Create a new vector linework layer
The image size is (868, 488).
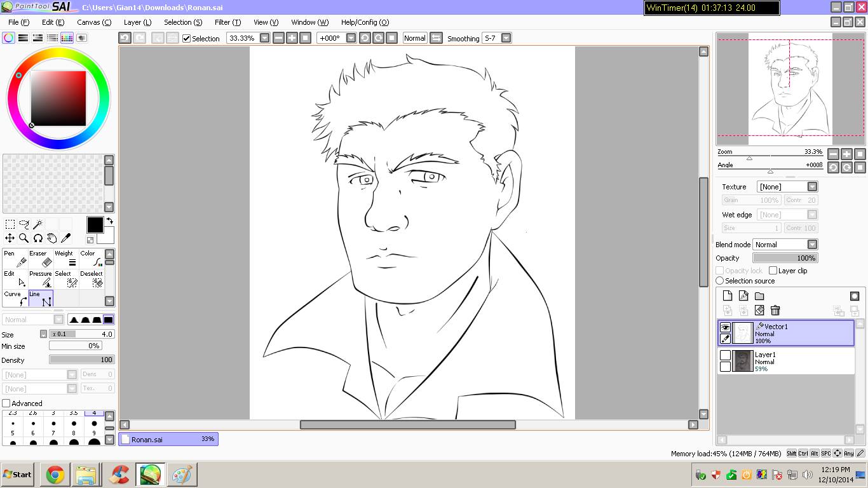(743, 296)
